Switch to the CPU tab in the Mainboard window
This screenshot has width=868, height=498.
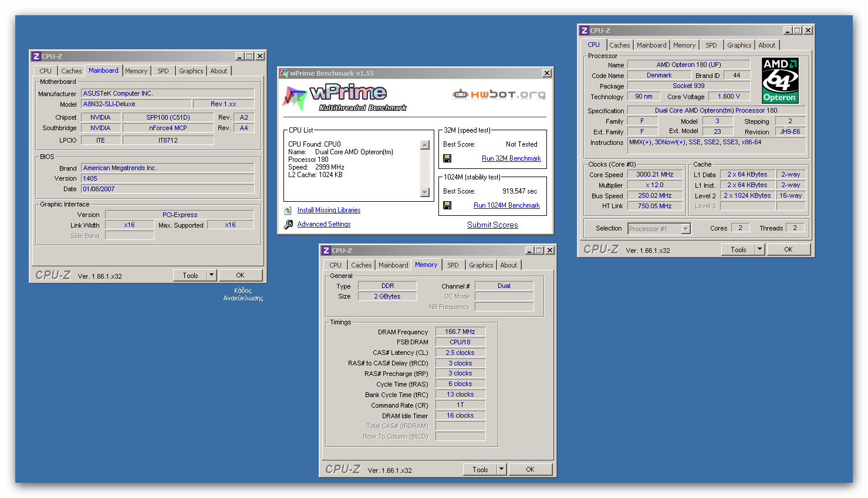tap(46, 71)
